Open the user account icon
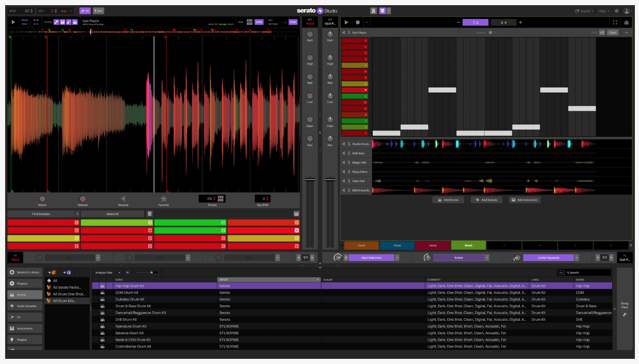 [627, 10]
